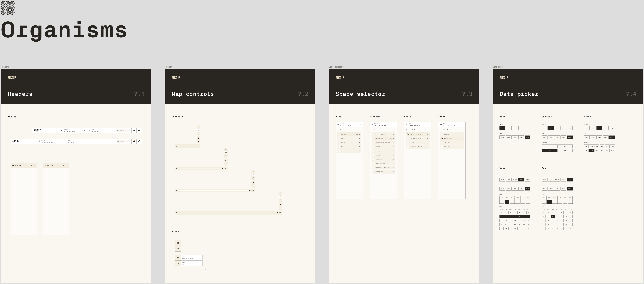Click Search field in upper top bar
The height and width of the screenshot is (284, 644).
click(x=123, y=130)
